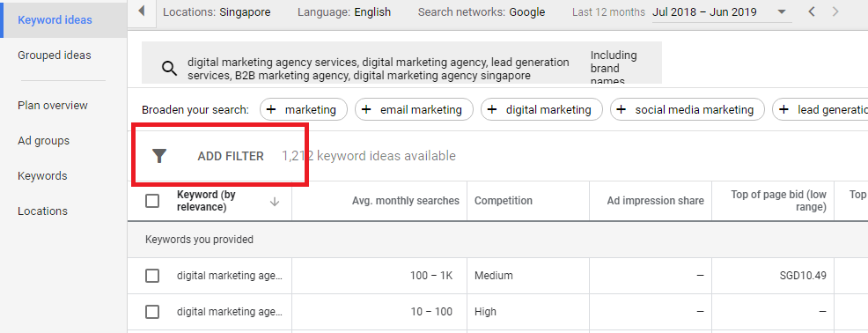Click the ADD FILTER button
868x333 pixels.
pyautogui.click(x=231, y=156)
